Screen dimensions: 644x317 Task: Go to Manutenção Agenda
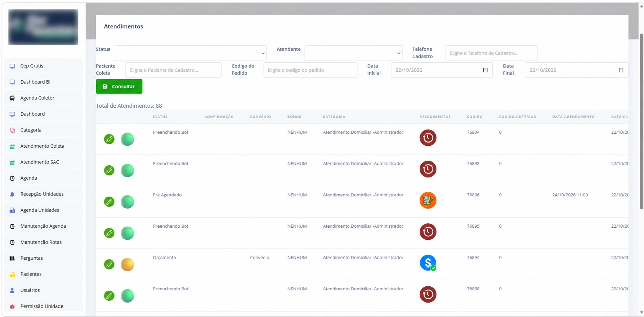point(43,226)
